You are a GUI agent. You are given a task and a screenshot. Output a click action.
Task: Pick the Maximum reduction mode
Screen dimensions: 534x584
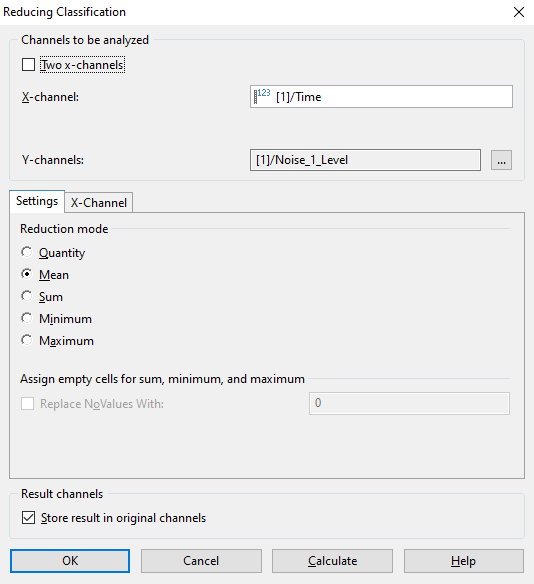(27, 340)
